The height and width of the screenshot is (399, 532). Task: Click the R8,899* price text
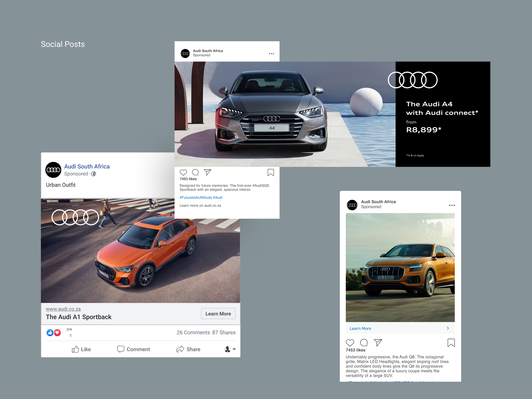coord(424,130)
